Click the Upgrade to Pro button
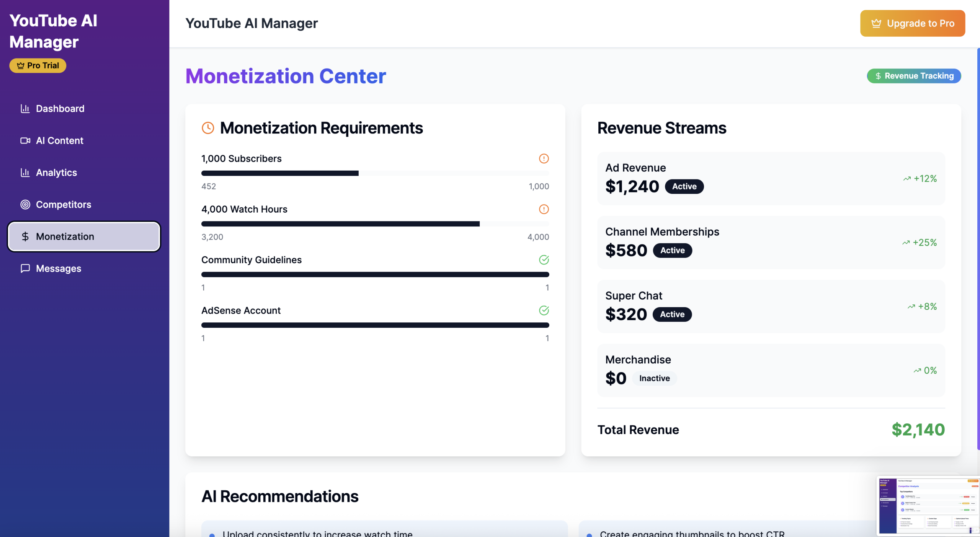Screen dimensions: 980x537 [913, 23]
